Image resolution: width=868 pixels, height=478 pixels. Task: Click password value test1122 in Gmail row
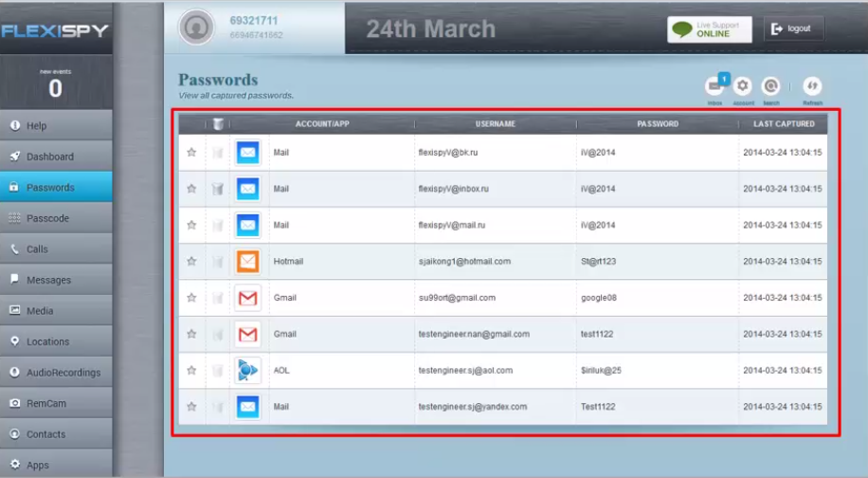pyautogui.click(x=597, y=334)
